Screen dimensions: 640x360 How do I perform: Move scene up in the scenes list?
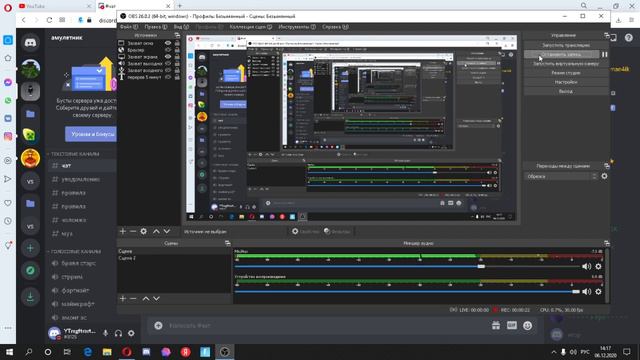[x=146, y=299]
